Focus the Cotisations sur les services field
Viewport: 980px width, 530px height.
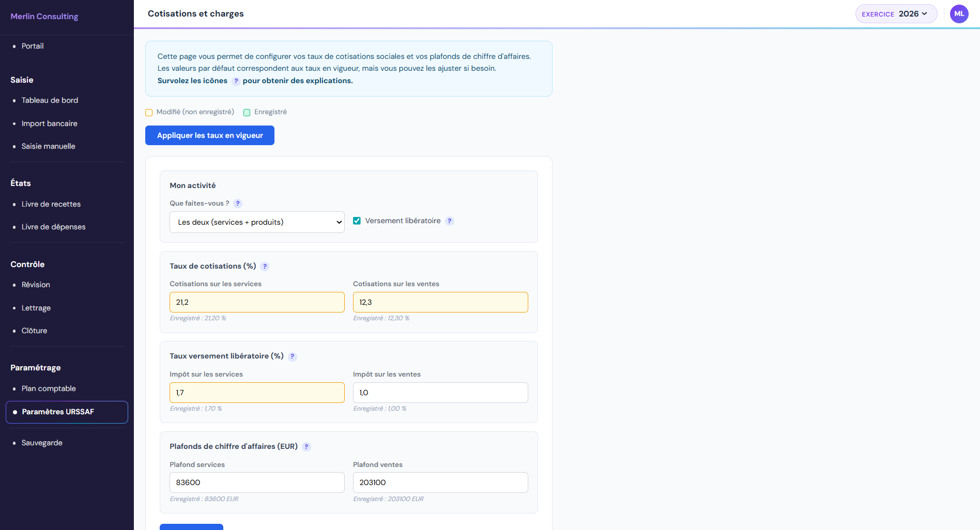click(257, 302)
